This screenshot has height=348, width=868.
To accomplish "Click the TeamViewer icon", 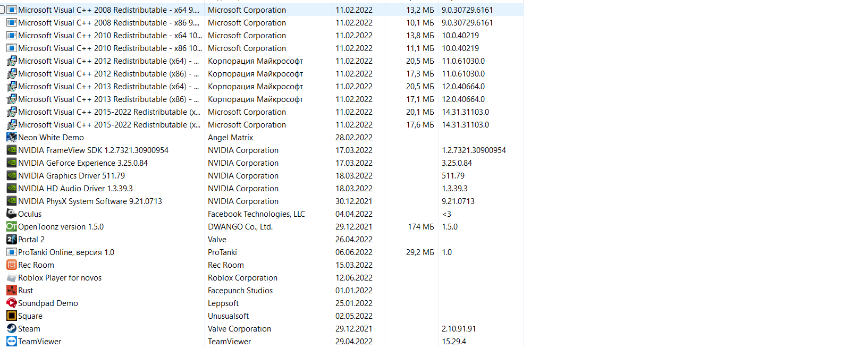I will pos(12,342).
